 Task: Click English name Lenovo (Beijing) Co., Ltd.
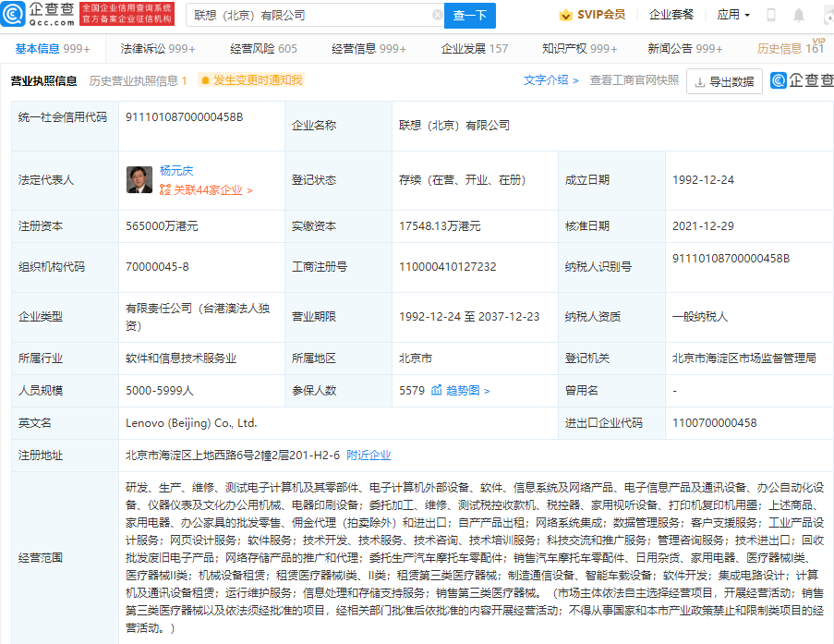click(x=191, y=423)
